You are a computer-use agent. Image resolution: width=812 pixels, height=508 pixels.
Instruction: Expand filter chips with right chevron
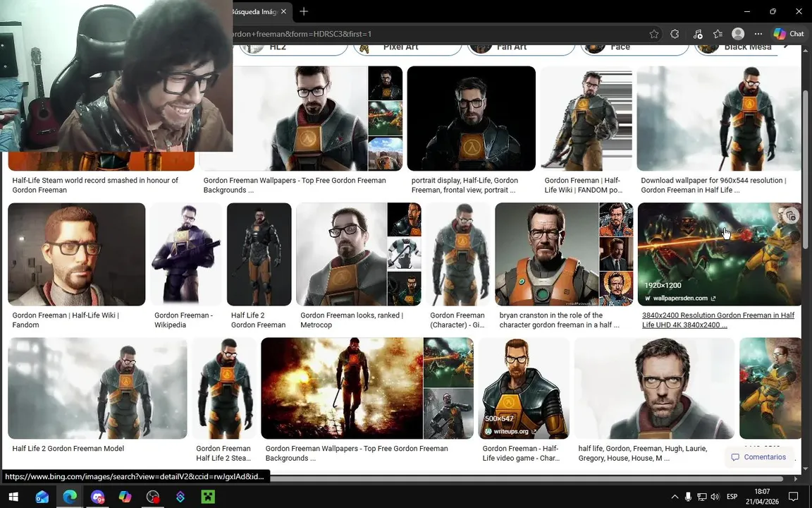click(x=787, y=47)
